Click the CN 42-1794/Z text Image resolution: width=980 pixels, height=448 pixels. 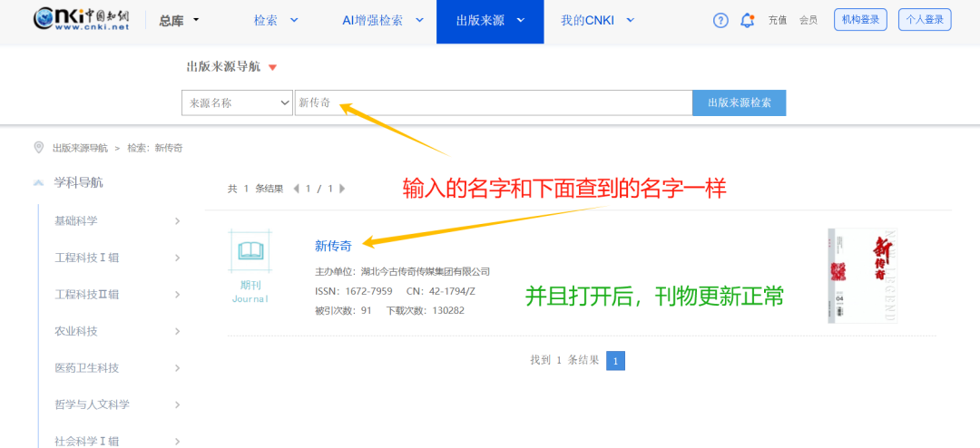coord(441,291)
